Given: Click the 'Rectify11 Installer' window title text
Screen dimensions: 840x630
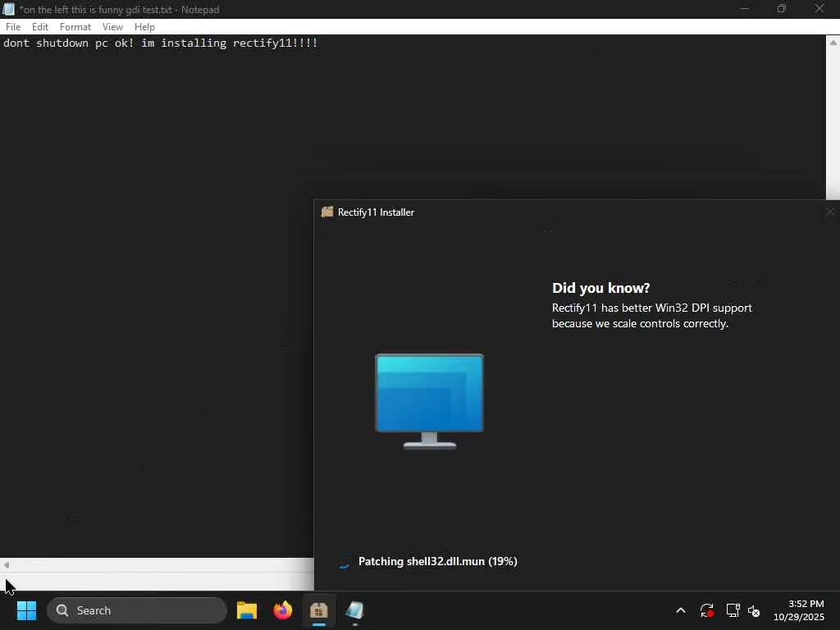Looking at the screenshot, I should (376, 212).
